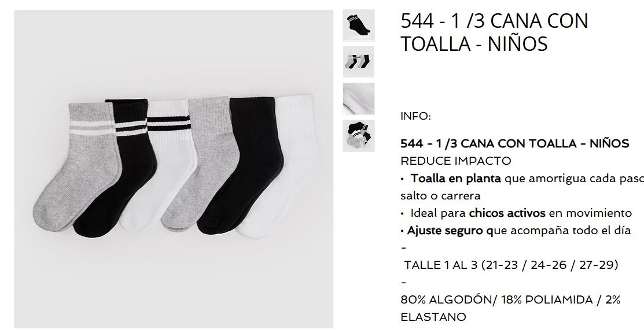The width and height of the screenshot is (644, 333).
Task: Click the bold 'chicos activos' text
Action: pyautogui.click(x=507, y=213)
